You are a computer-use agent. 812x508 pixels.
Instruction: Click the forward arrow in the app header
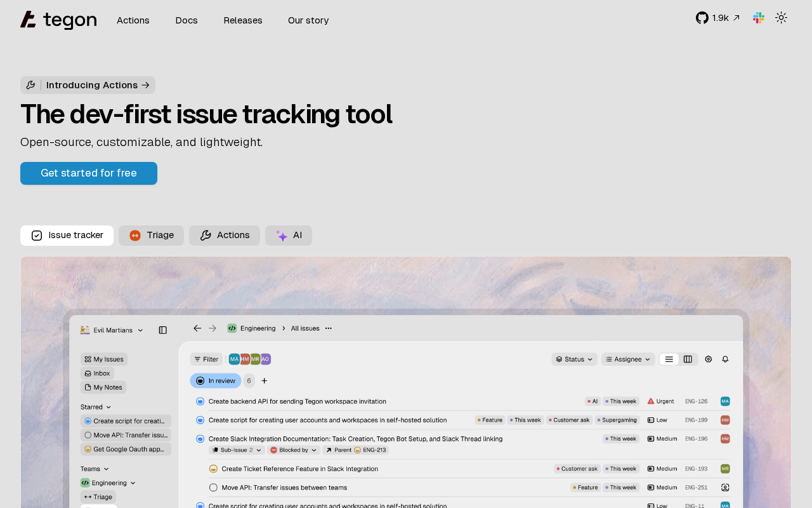point(213,328)
